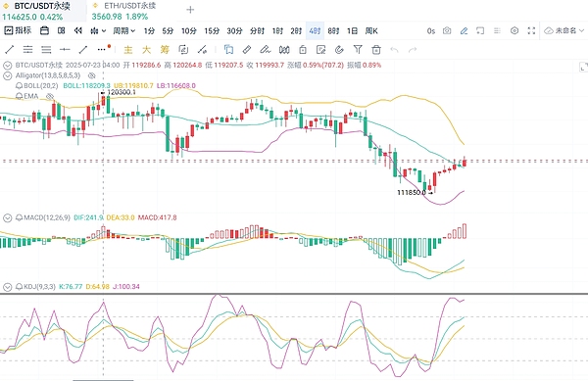Open the 周期 period dropdown
Screen dimensions: 588x381
(124, 30)
